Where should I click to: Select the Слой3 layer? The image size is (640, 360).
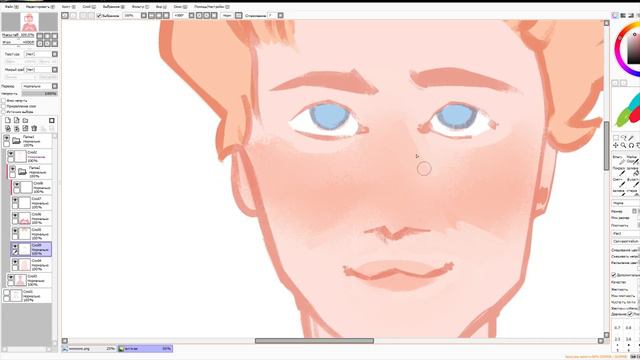click(29, 280)
